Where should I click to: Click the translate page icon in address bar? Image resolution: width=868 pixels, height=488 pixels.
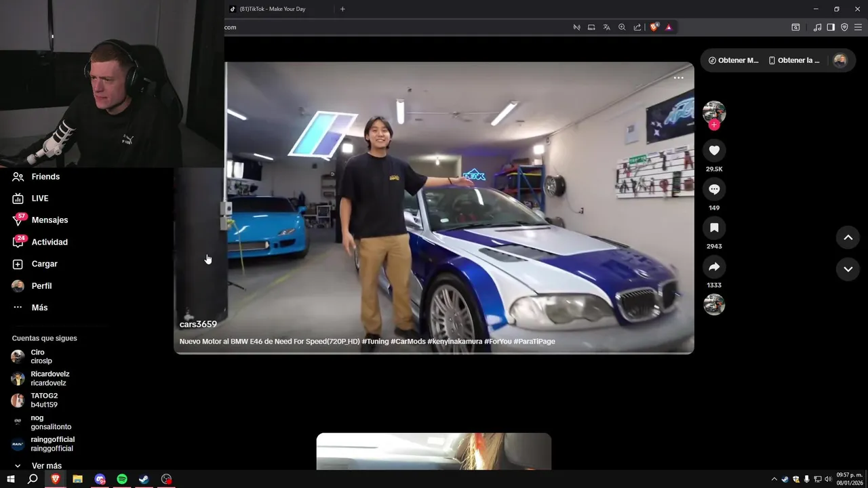click(606, 27)
